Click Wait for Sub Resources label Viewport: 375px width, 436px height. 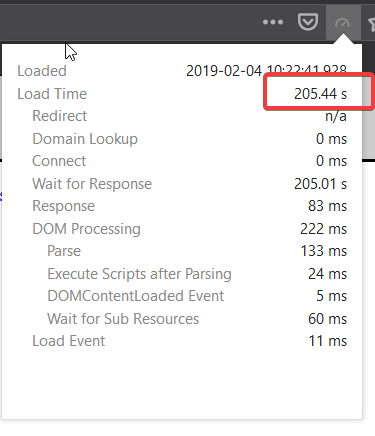tap(123, 319)
